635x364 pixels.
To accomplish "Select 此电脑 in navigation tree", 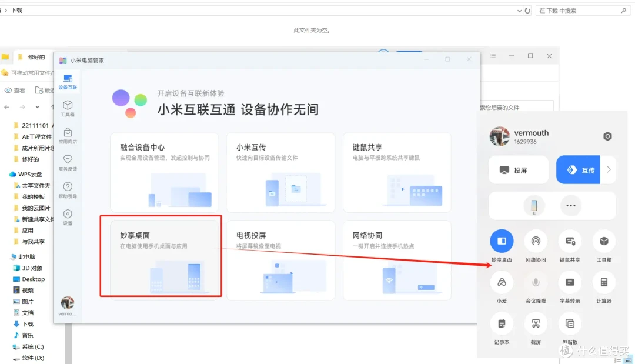I will pyautogui.click(x=23, y=257).
